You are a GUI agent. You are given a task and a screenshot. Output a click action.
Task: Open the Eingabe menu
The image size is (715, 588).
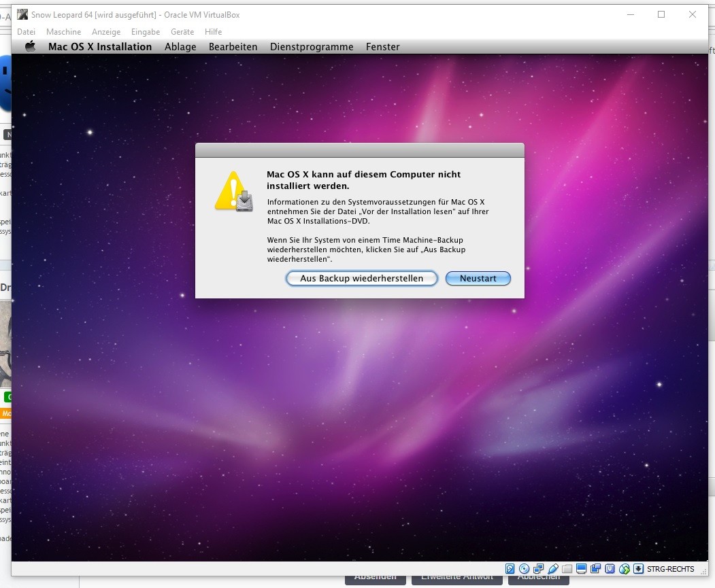point(146,32)
